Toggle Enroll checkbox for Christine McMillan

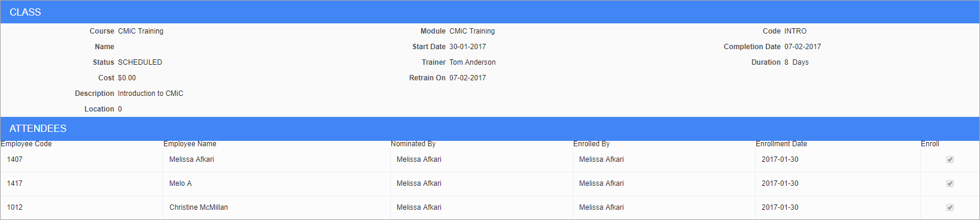click(949, 207)
